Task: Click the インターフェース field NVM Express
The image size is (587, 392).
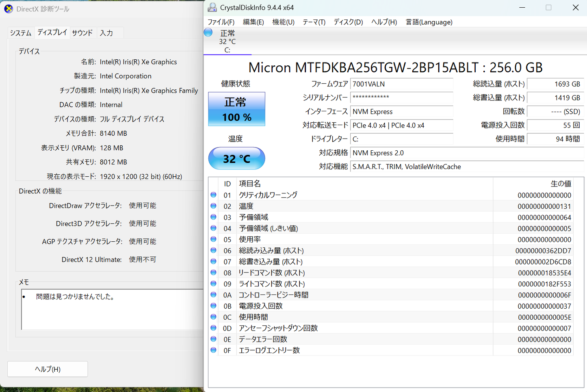Action: click(401, 111)
